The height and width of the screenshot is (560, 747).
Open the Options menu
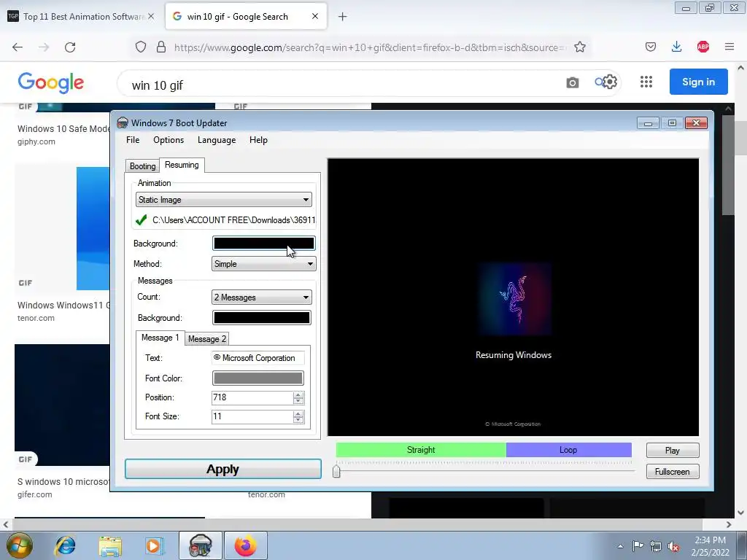(x=169, y=140)
